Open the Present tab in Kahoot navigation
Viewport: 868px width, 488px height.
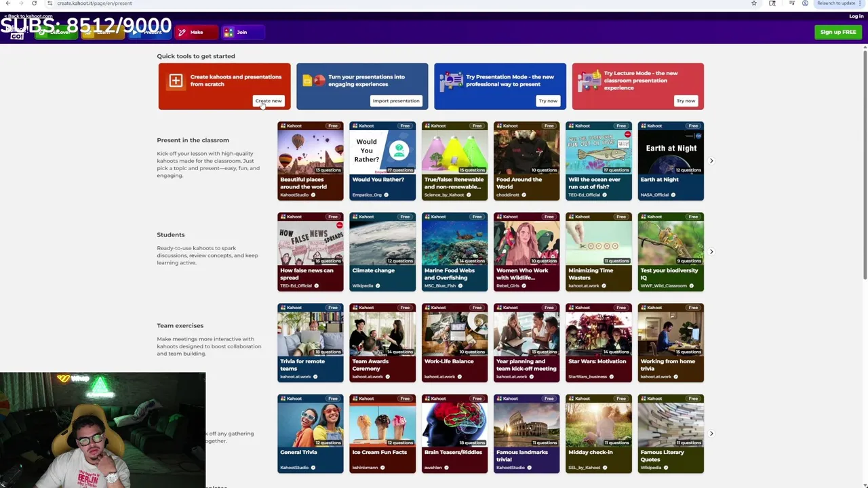pos(149,32)
